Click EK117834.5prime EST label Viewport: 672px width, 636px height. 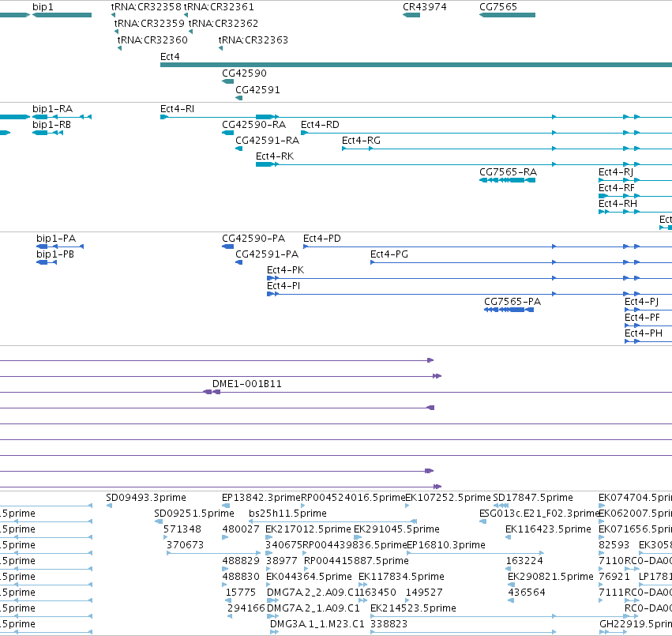pyautogui.click(x=401, y=577)
